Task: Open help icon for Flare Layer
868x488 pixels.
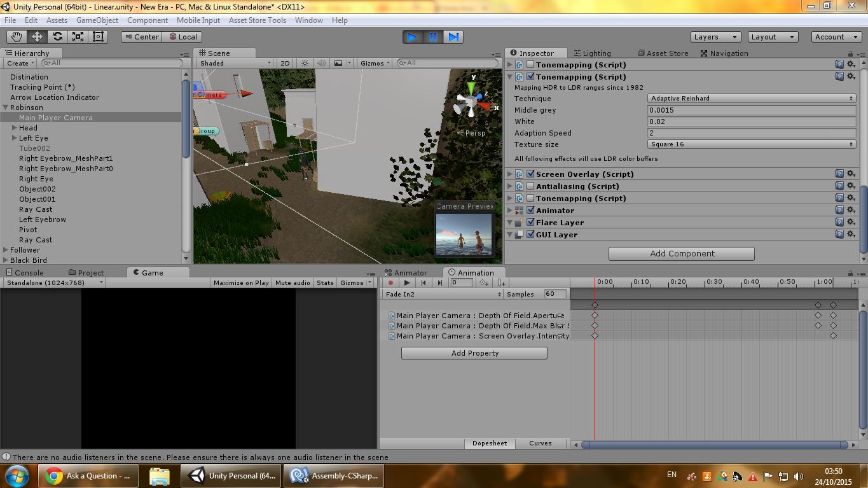Action: click(x=839, y=223)
